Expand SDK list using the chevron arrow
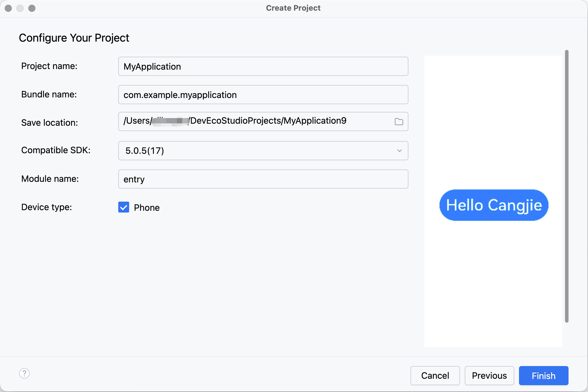This screenshot has height=392, width=588. click(x=399, y=151)
